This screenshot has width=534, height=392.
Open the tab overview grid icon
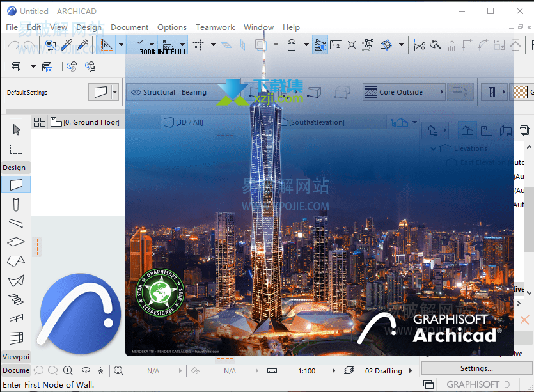pyautogui.click(x=40, y=122)
